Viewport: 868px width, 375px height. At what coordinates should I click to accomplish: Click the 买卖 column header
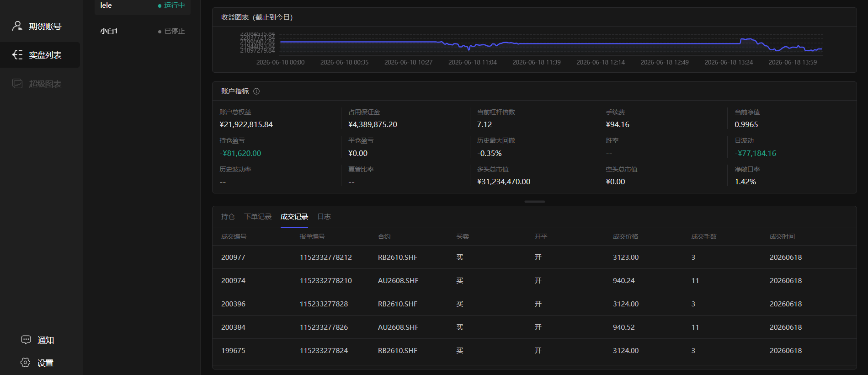(x=463, y=236)
